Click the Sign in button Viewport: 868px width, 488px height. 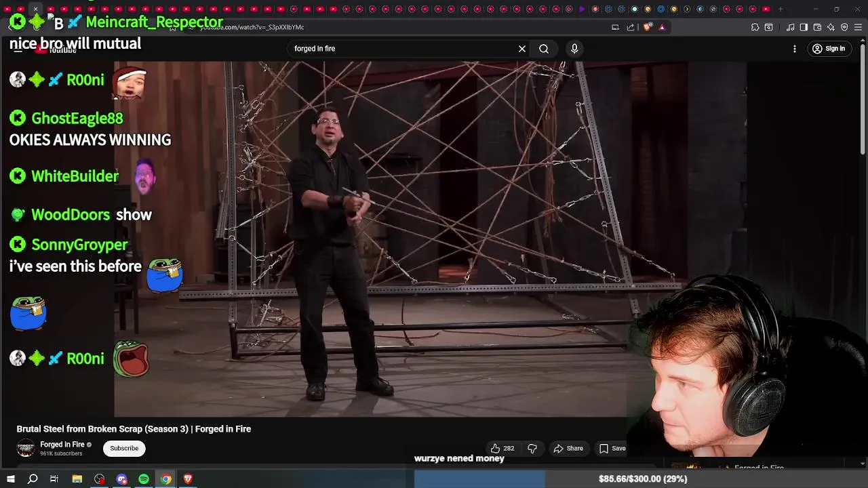(x=829, y=49)
